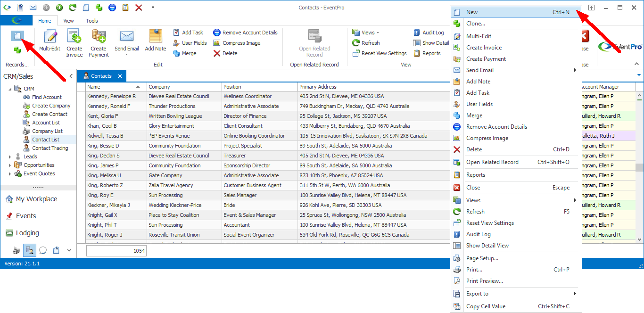This screenshot has width=644, height=313.
Task: Click Refresh in the ribbon View group
Action: [366, 43]
